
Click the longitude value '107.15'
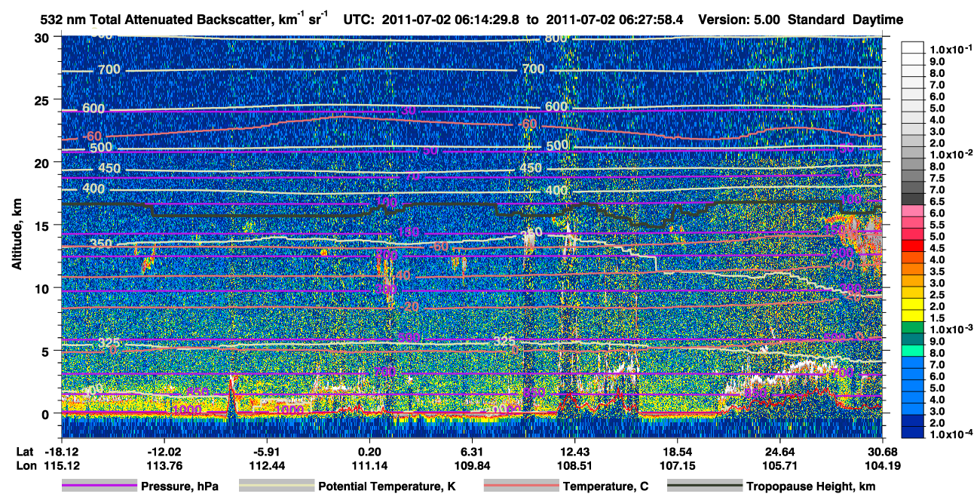click(678, 466)
